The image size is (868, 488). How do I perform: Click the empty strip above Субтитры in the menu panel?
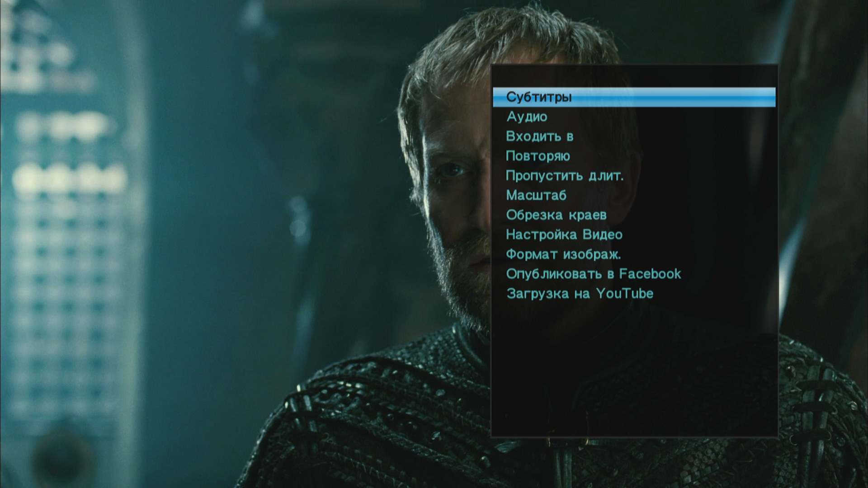point(633,76)
